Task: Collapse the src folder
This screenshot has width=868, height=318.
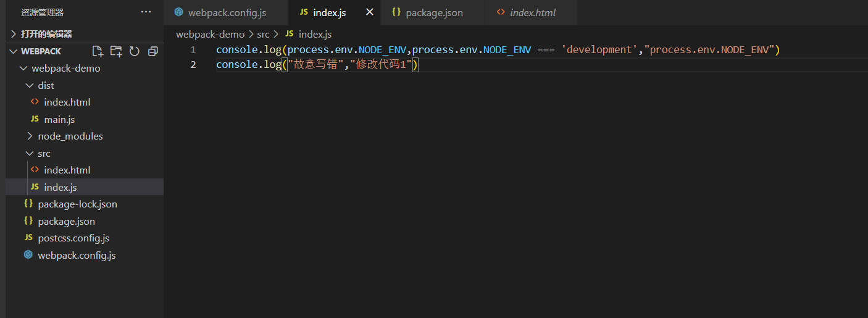Action: pos(85,153)
